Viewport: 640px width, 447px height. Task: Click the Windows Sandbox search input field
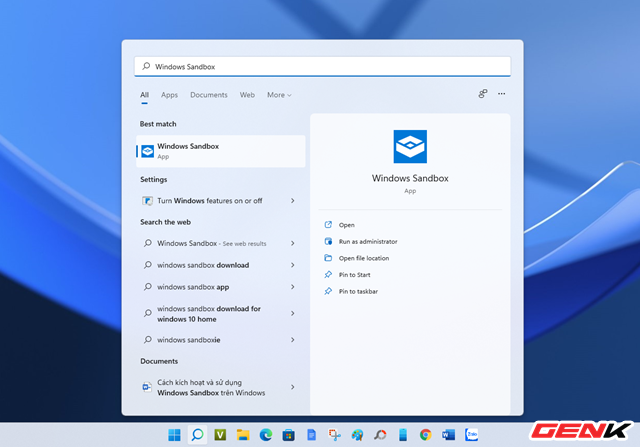click(x=322, y=66)
